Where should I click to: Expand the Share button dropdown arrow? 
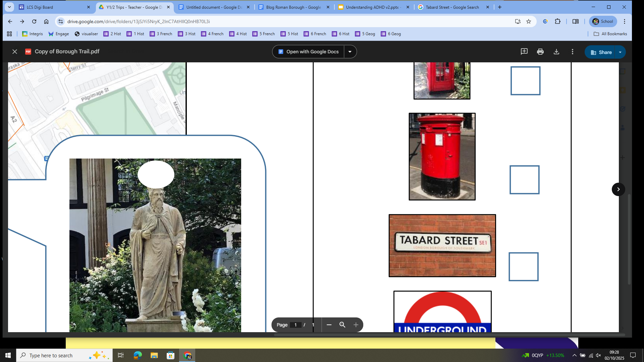tap(620, 52)
